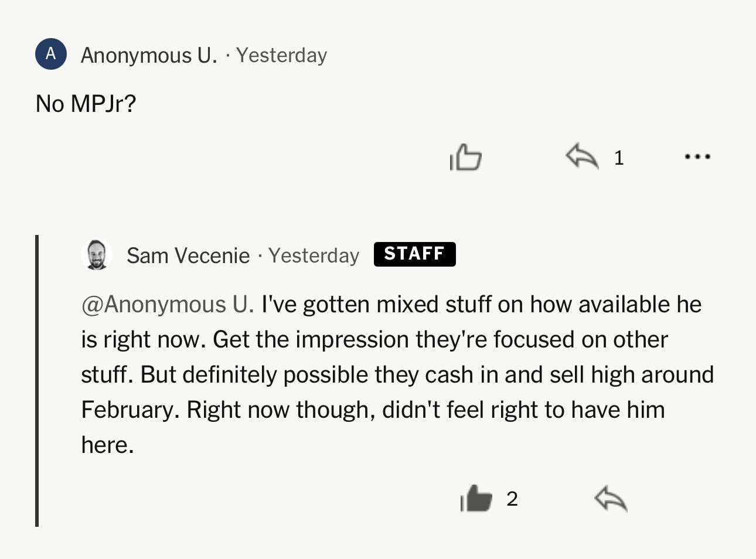The image size is (756, 559).
Task: Like the Anonymous U. comment with thumbs up
Action: point(466,157)
